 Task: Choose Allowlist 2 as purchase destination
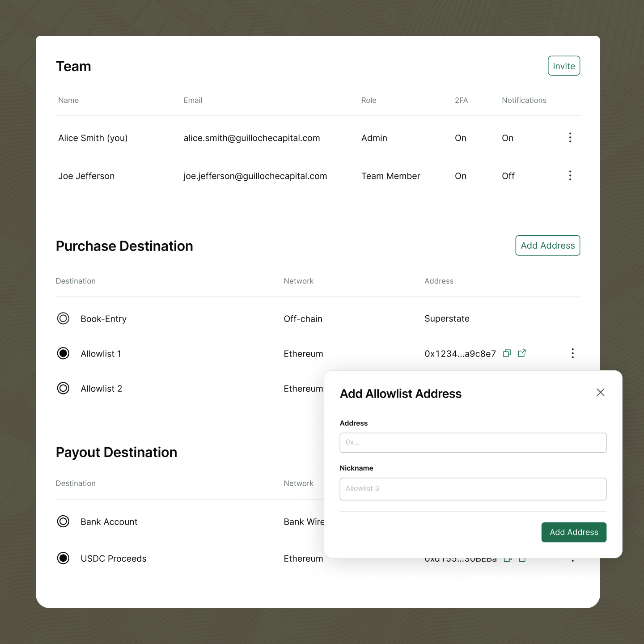(x=64, y=388)
